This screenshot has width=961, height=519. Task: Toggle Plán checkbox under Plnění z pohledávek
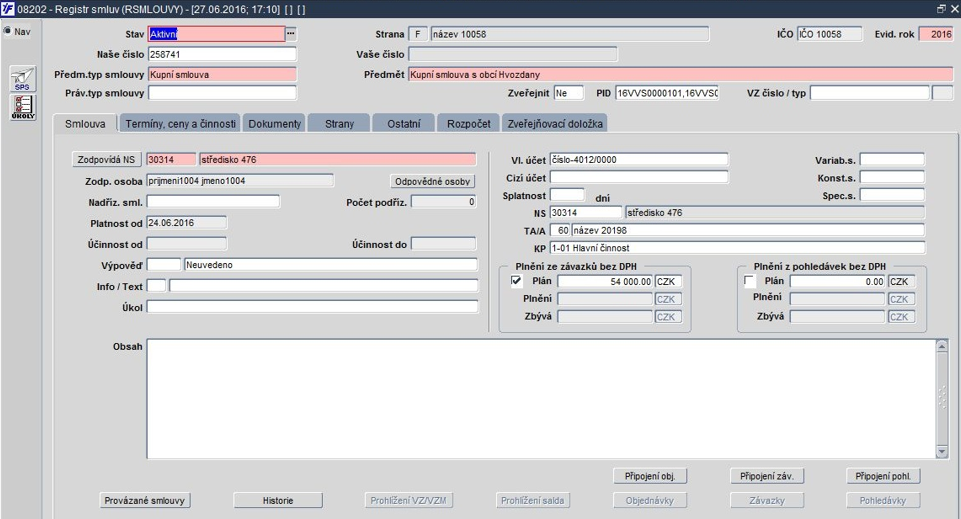click(749, 281)
